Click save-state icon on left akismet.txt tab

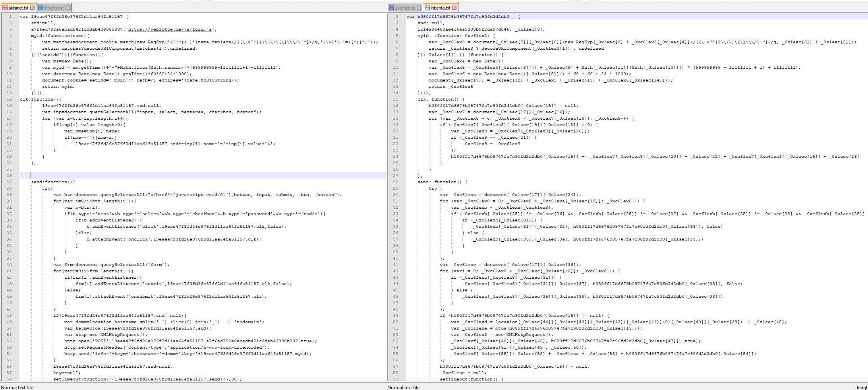click(5, 8)
